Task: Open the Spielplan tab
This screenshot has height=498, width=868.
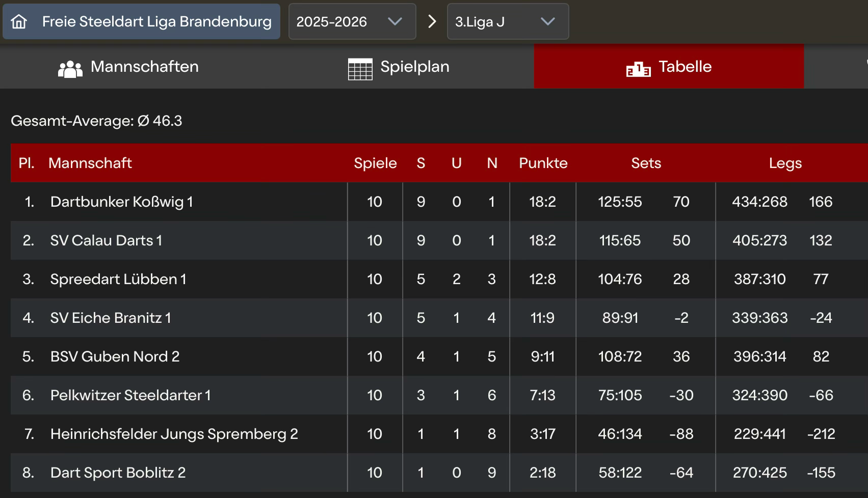Action: click(414, 67)
